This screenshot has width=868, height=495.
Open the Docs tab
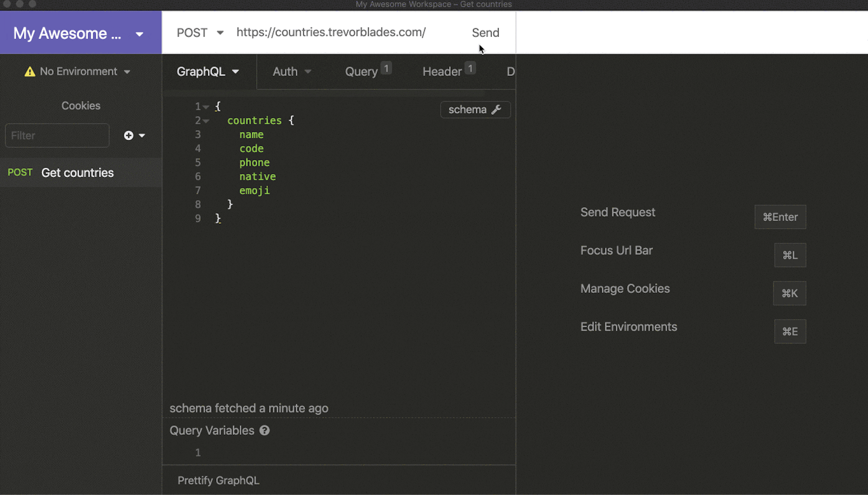(510, 71)
